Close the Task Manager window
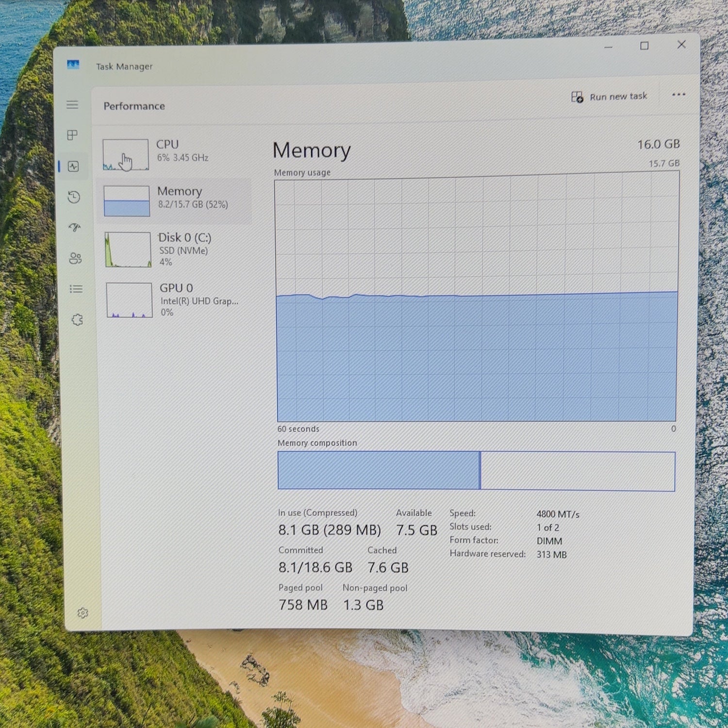 coord(681,45)
